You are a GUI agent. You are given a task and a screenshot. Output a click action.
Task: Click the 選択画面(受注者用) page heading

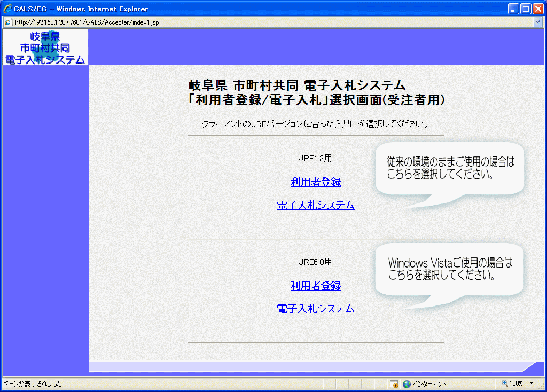click(317, 100)
